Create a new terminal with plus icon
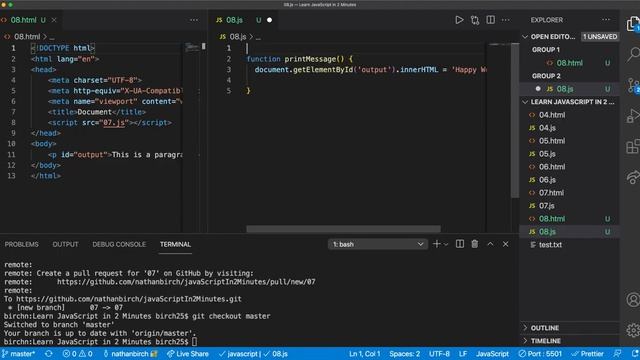 (x=436, y=244)
